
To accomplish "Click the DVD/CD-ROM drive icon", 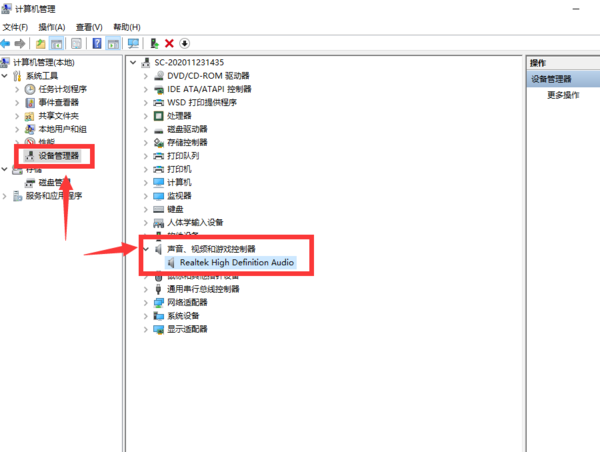I will [159, 76].
